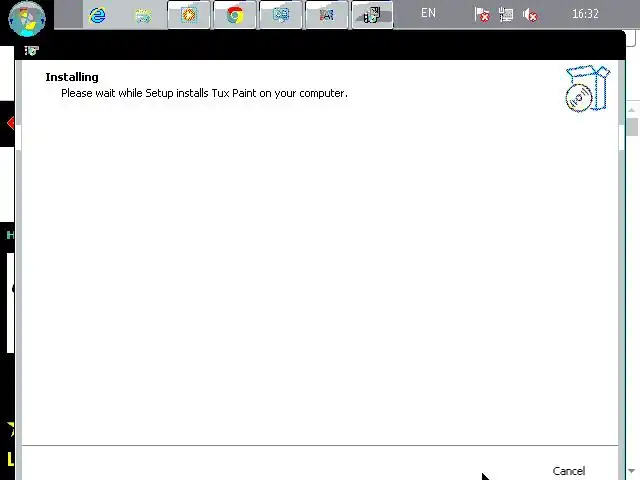
Task: Click the installer title bar icon
Action: pos(31,51)
